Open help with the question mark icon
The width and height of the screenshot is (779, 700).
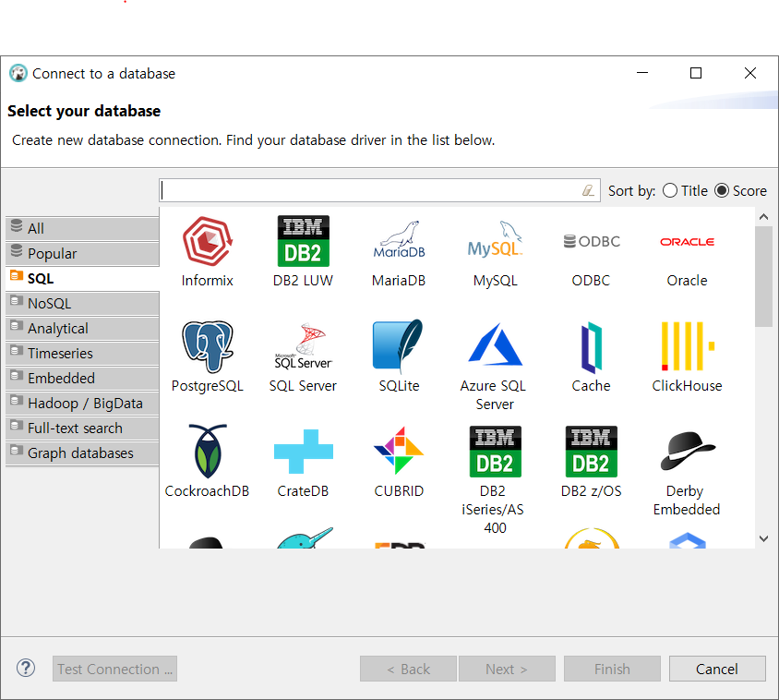click(26, 668)
